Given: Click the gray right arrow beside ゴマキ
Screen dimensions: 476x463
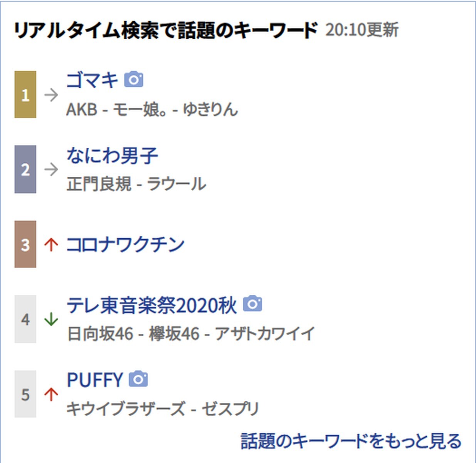Looking at the screenshot, I should [x=51, y=95].
